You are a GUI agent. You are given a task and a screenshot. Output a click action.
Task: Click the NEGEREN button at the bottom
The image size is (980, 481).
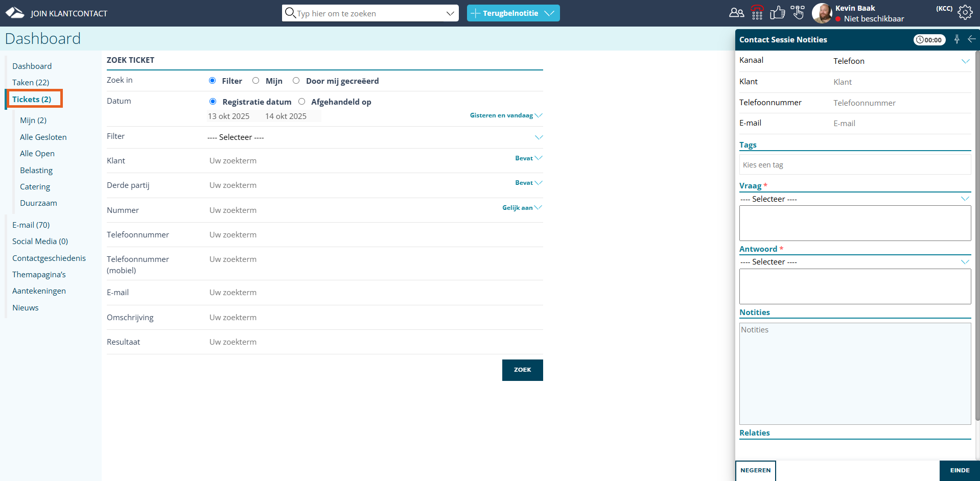pyautogui.click(x=755, y=470)
